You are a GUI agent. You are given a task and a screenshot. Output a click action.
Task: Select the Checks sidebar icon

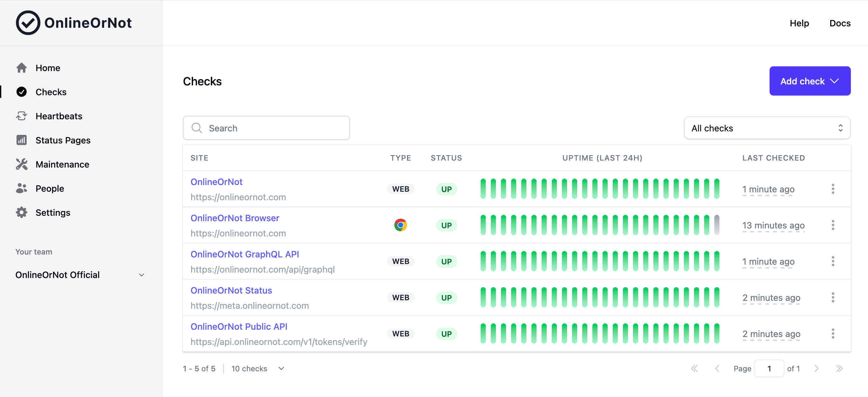[x=21, y=92]
